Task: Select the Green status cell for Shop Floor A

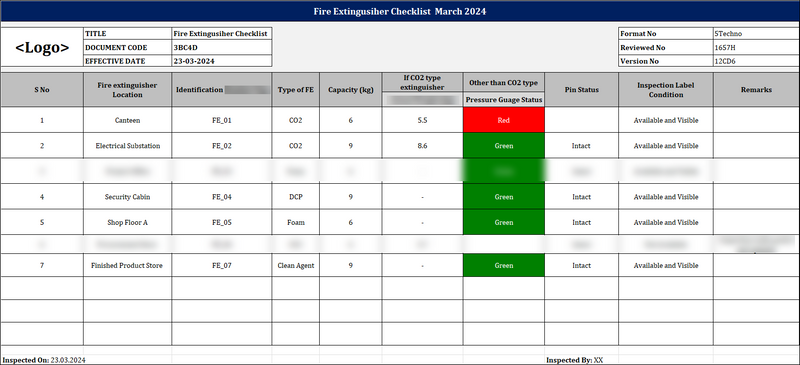Action: pos(504,223)
